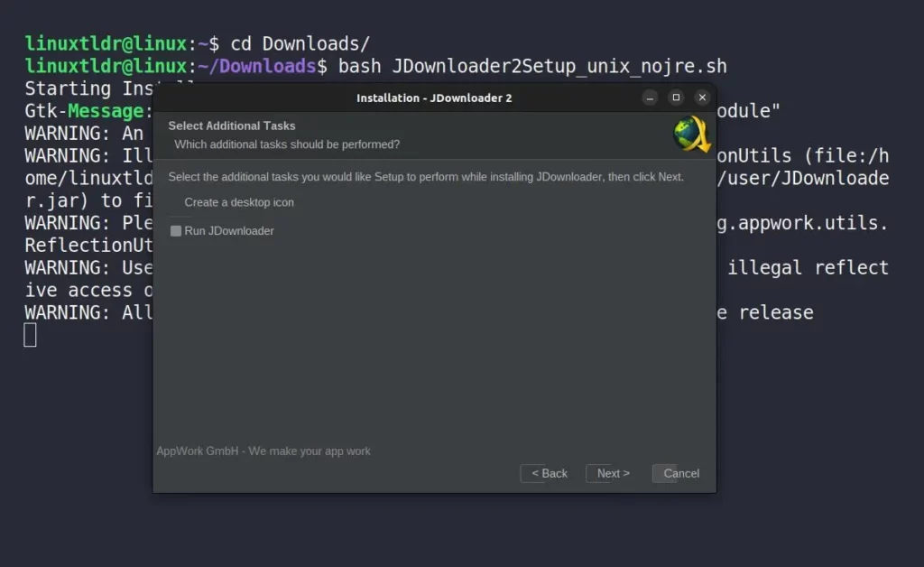The height and width of the screenshot is (567, 924).
Task: Click the Select Additional Tasks heading
Action: point(232,125)
